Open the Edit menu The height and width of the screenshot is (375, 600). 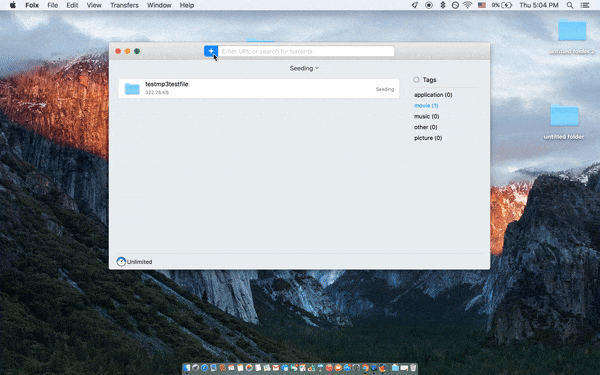click(72, 5)
